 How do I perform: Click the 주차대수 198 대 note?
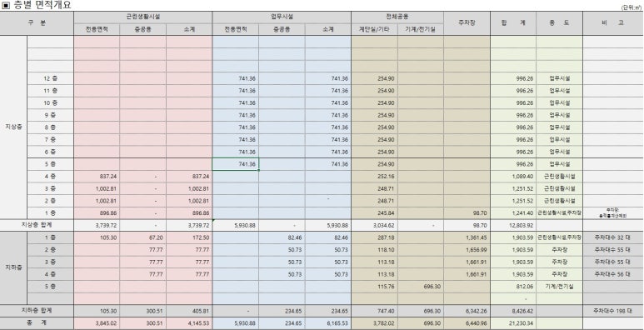612,311
